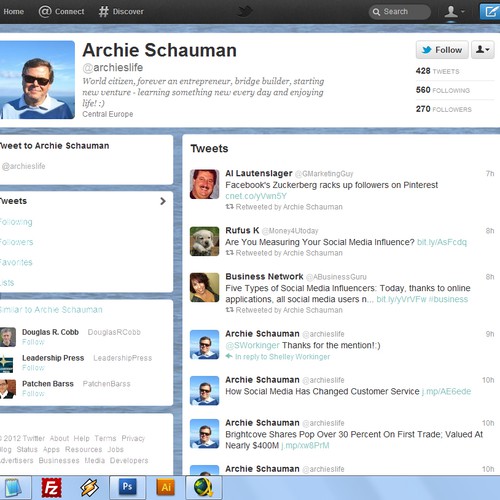This screenshot has width=500, height=500.
Task: Click the @archieslife tweet input box
Action: (85, 166)
